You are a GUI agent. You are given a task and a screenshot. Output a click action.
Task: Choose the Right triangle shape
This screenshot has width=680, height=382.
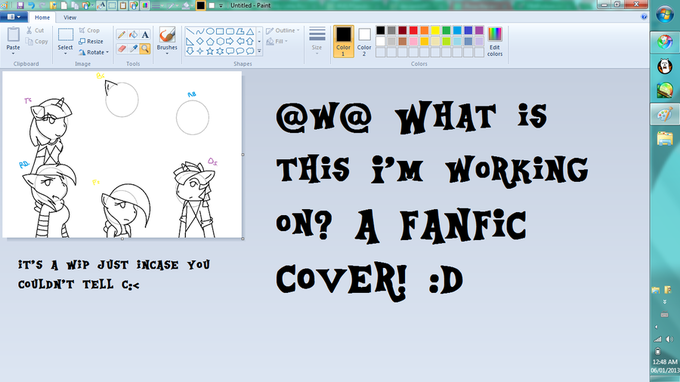(190, 42)
